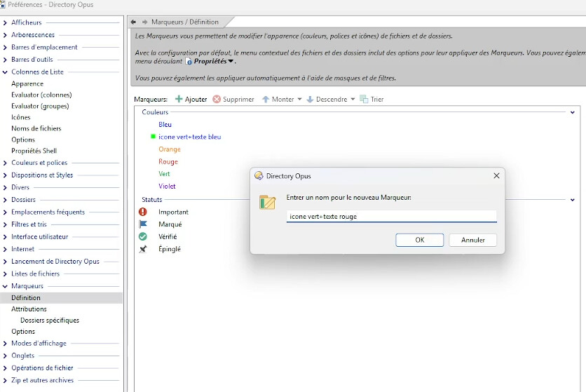The width and height of the screenshot is (586, 392).
Task: Expand the Afficheurs category
Action: point(5,23)
